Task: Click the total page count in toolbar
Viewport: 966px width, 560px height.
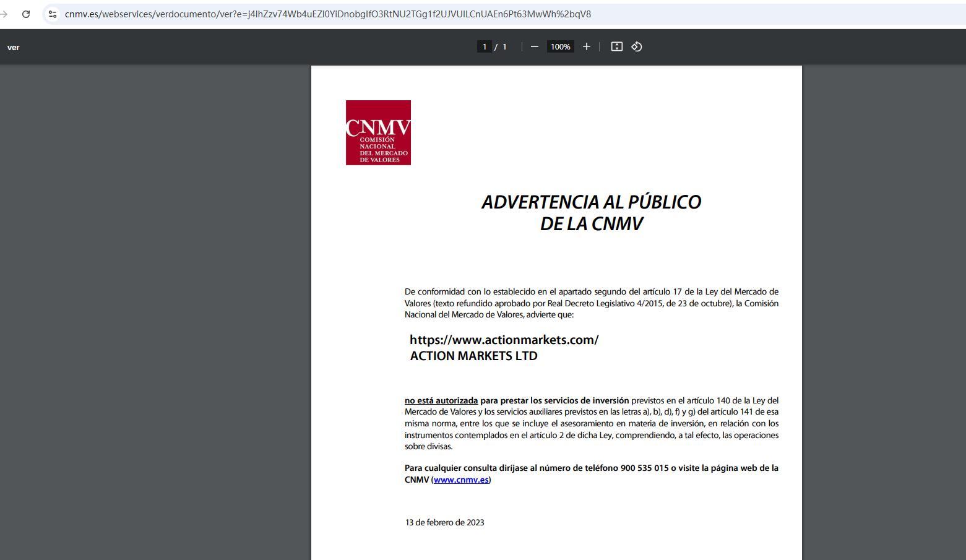Action: pos(504,46)
